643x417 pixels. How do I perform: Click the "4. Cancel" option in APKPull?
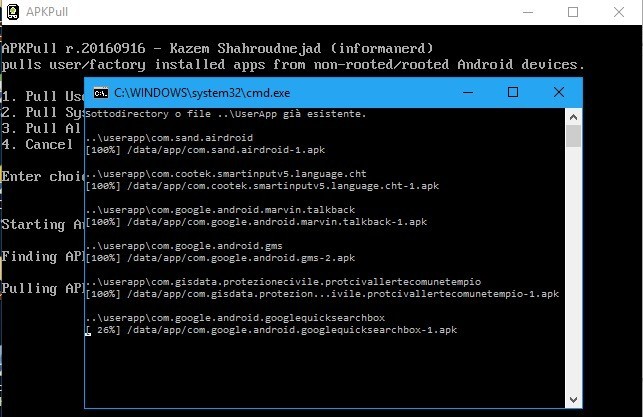coord(38,144)
